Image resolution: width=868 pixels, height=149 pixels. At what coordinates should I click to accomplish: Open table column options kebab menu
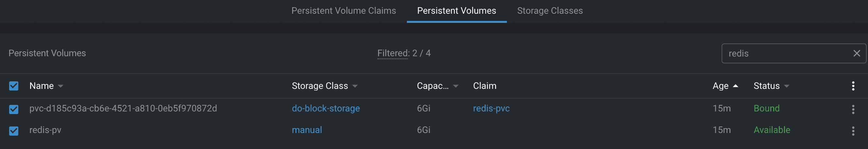(x=853, y=86)
